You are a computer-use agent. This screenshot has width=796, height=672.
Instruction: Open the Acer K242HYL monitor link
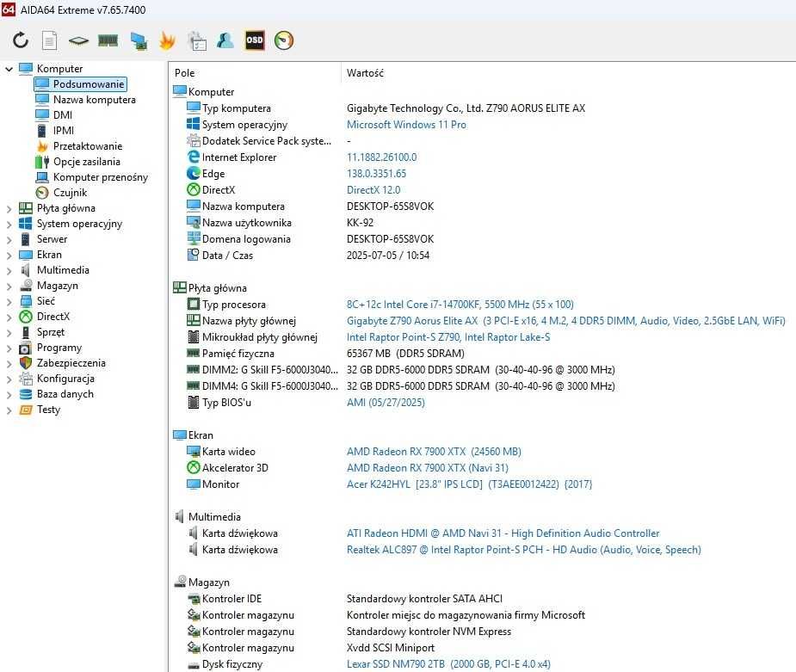469,484
